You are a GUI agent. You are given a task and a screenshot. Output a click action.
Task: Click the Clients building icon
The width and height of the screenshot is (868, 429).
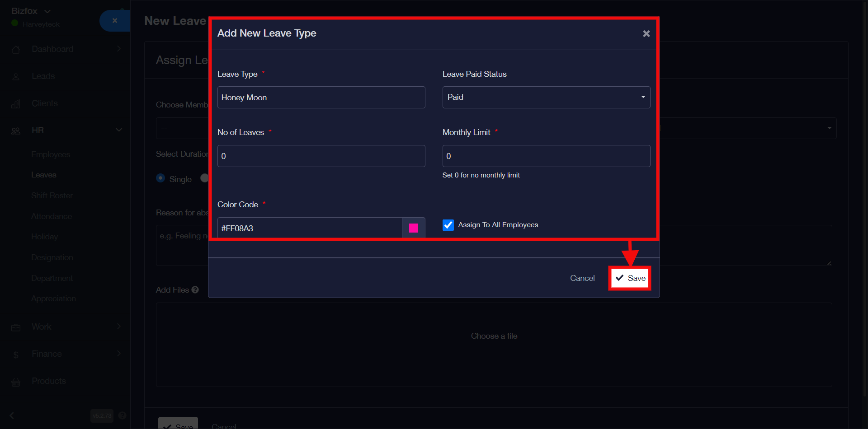coord(16,104)
